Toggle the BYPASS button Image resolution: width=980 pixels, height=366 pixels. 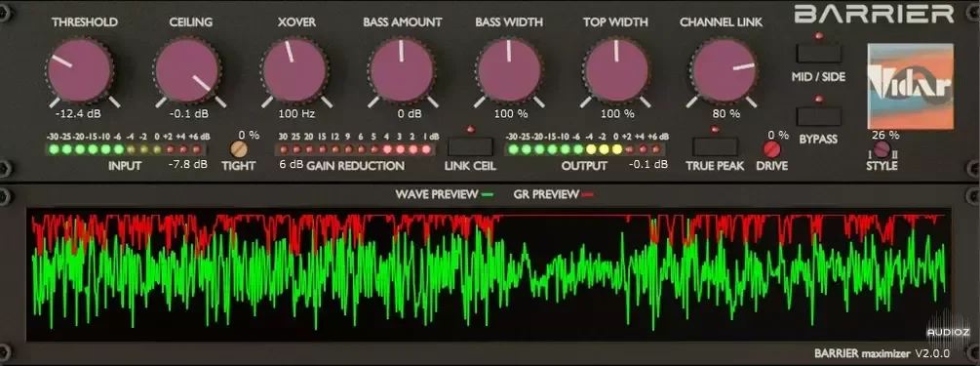point(819,116)
